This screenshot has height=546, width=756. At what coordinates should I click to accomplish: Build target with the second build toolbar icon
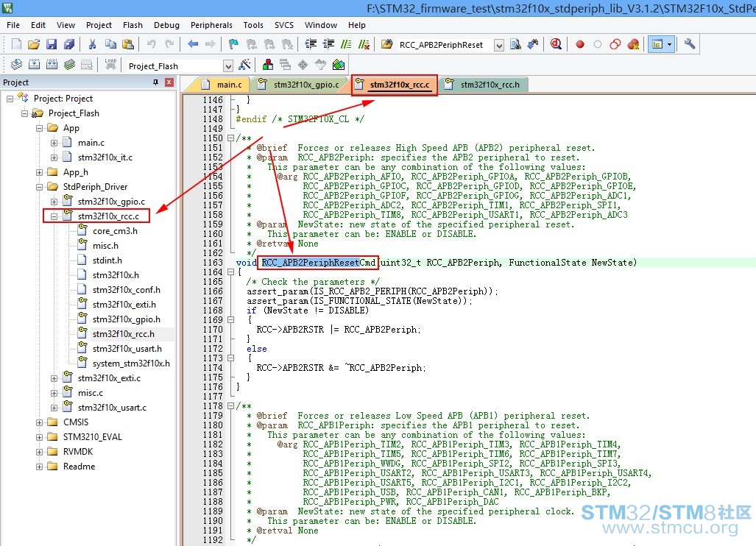pos(35,65)
